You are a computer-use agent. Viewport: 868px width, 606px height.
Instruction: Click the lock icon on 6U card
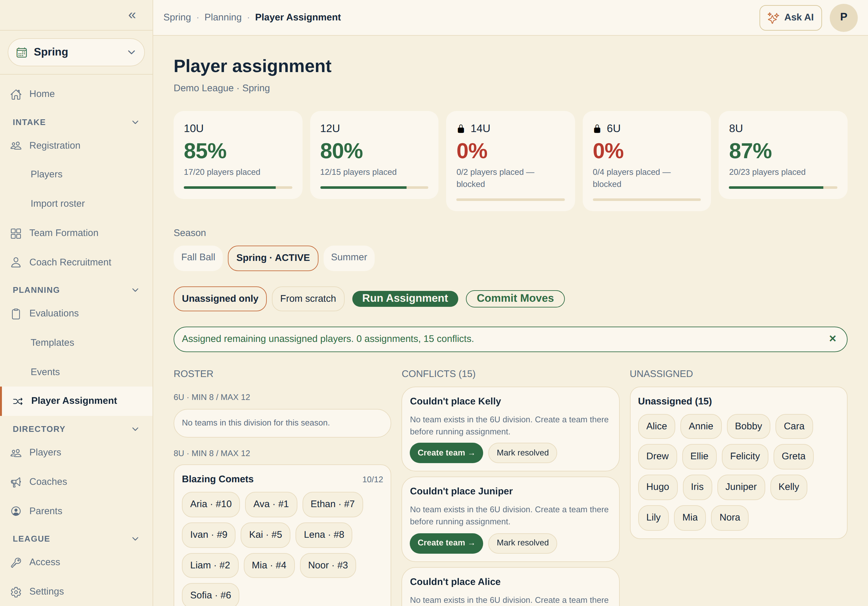pyautogui.click(x=597, y=129)
